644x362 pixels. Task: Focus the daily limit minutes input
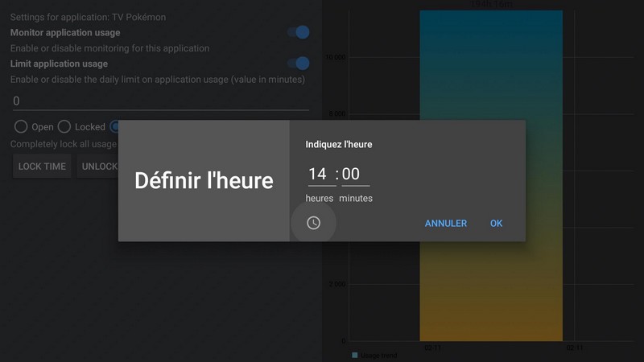pos(159,101)
